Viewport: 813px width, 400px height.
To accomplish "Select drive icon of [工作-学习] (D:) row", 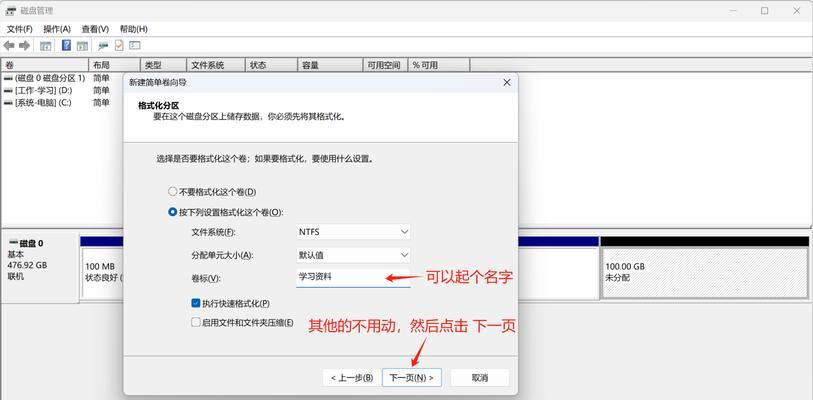I will [x=8, y=90].
